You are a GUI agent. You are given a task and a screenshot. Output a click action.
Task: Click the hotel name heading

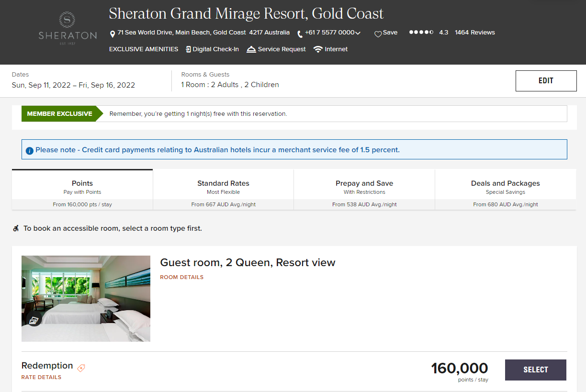coord(246,13)
